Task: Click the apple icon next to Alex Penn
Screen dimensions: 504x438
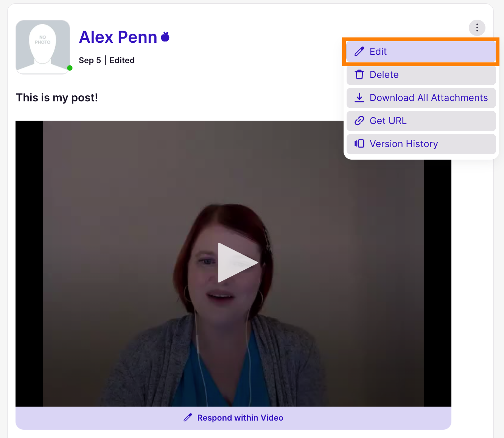Action: [165, 37]
